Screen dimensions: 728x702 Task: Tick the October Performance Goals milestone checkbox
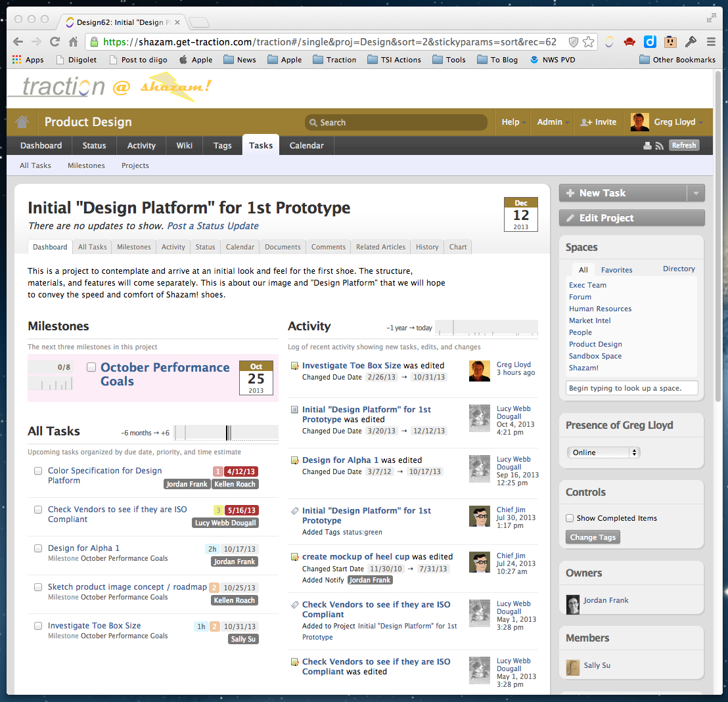tap(91, 367)
